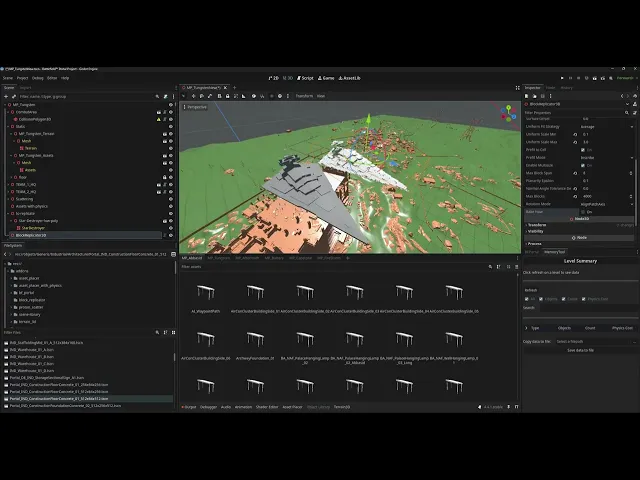The width and height of the screenshot is (640, 480).
Task: Click the Select mode arrow tool
Action: 184,96
